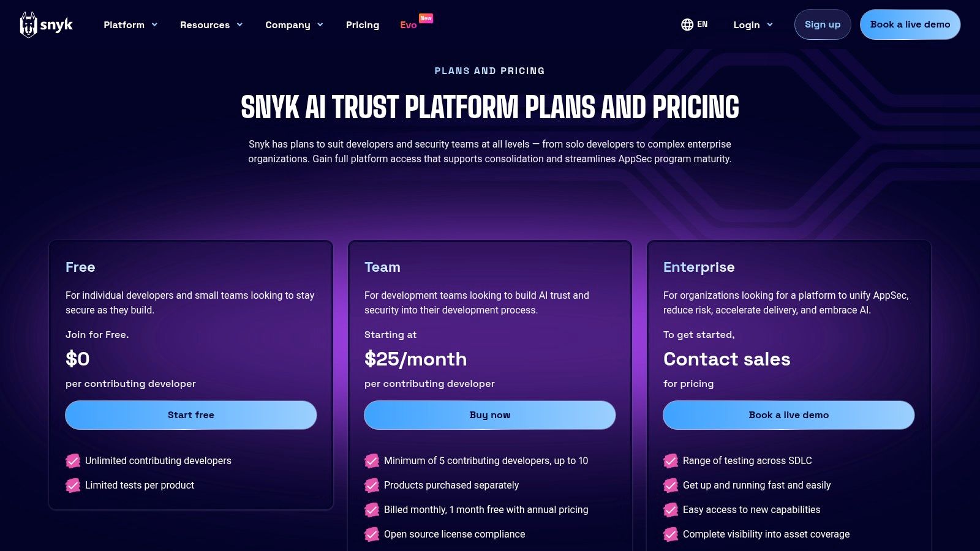Click the checkmark beside Products purchased separately
This screenshot has height=551, width=980.
tap(372, 485)
